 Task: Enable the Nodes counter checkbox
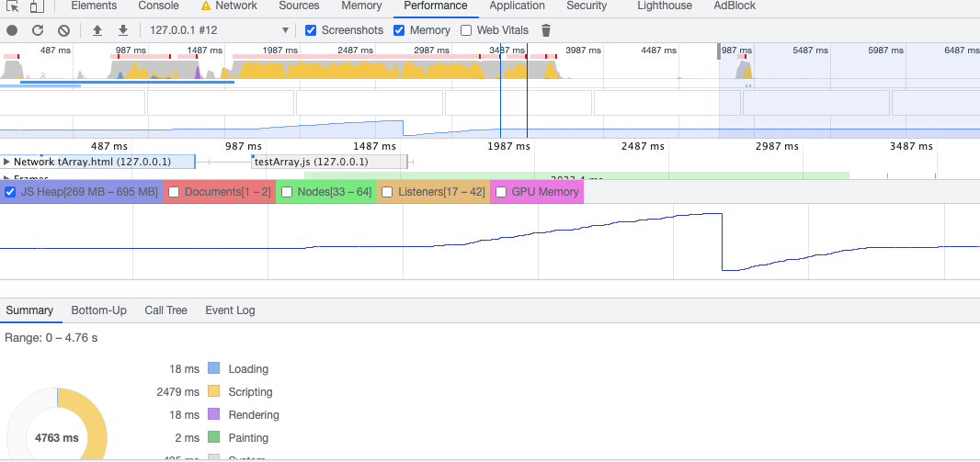point(287,192)
